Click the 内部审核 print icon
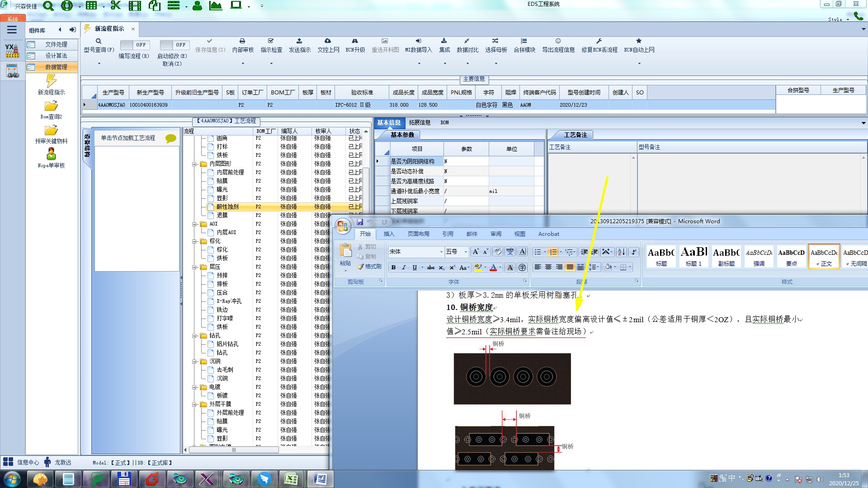 [242, 41]
